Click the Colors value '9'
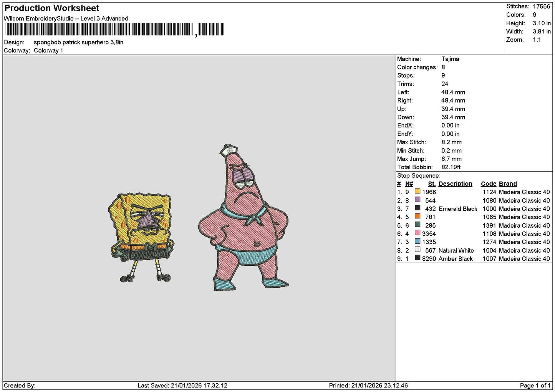The height and width of the screenshot is (392, 555). point(534,15)
